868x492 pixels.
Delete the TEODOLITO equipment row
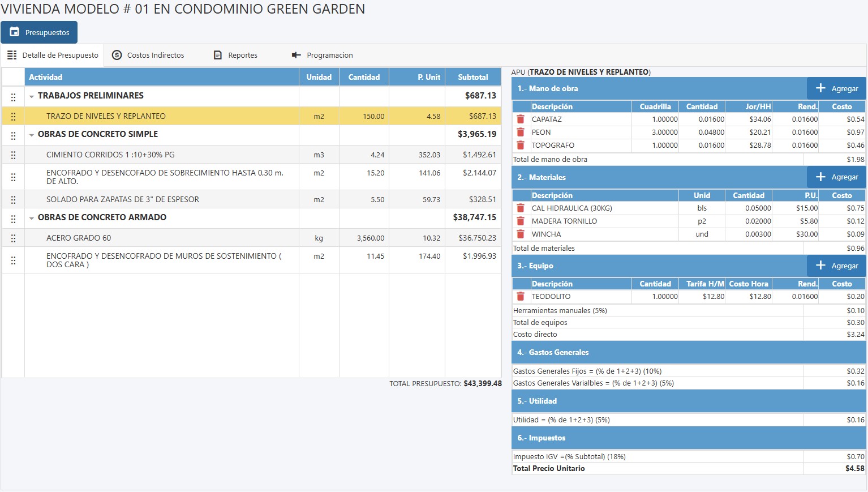pos(521,297)
